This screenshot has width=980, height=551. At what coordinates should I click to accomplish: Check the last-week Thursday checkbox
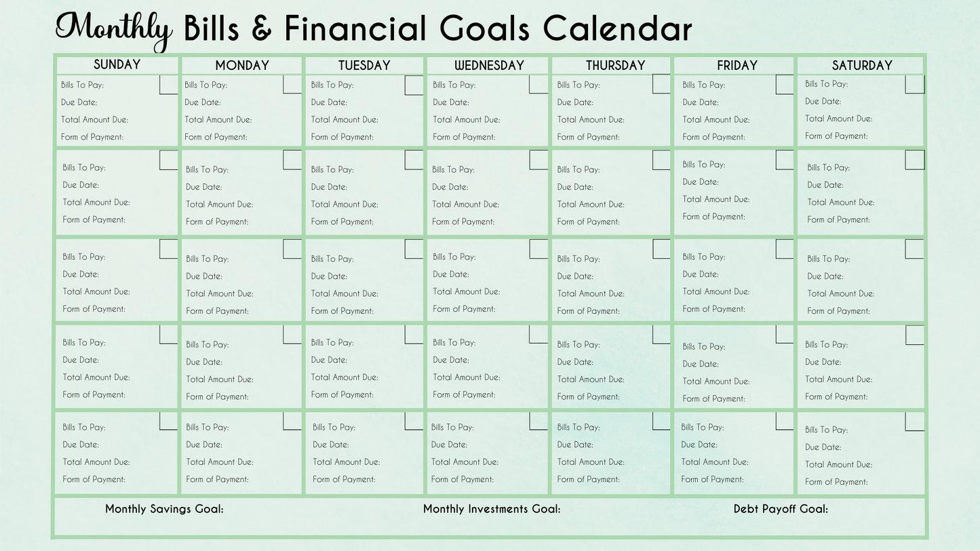[661, 421]
